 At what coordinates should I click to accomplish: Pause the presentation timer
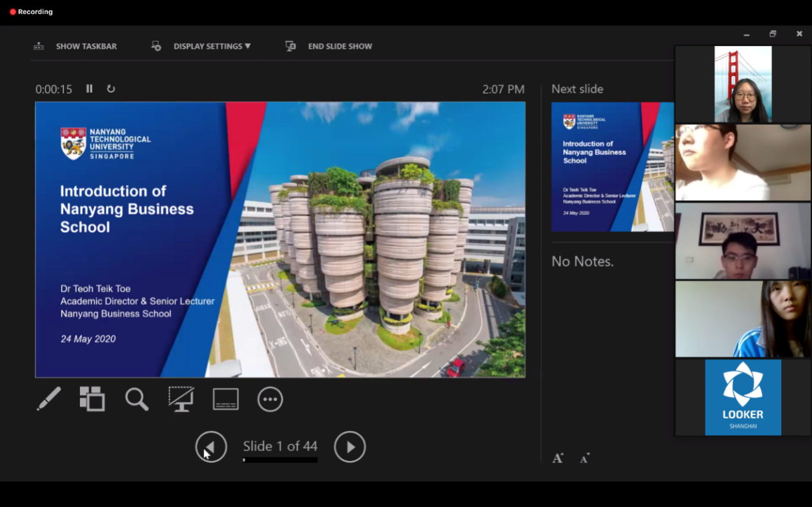click(x=89, y=89)
